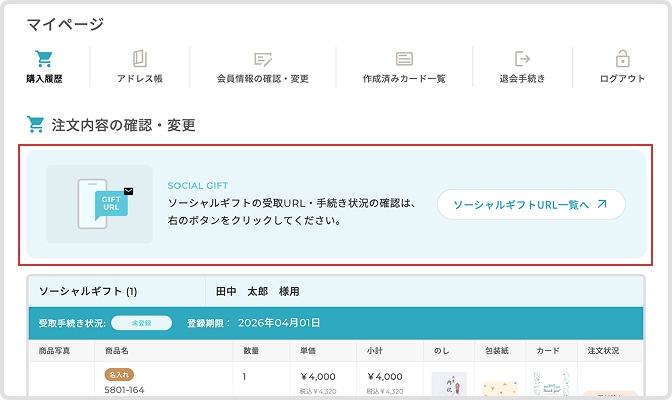Click the マイページ page title

click(65, 24)
